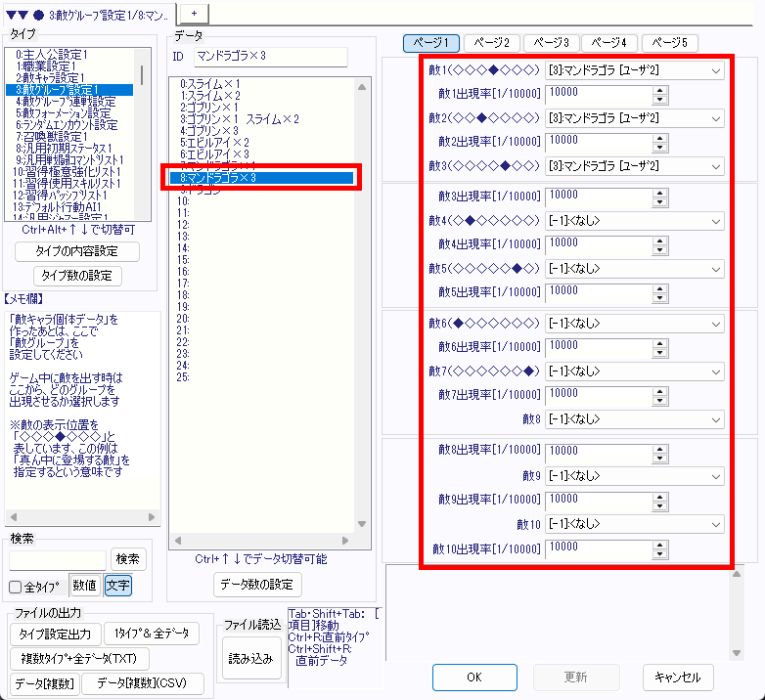Click the + tab to add a new tab
This screenshot has height=700, width=765.
pyautogui.click(x=193, y=10)
